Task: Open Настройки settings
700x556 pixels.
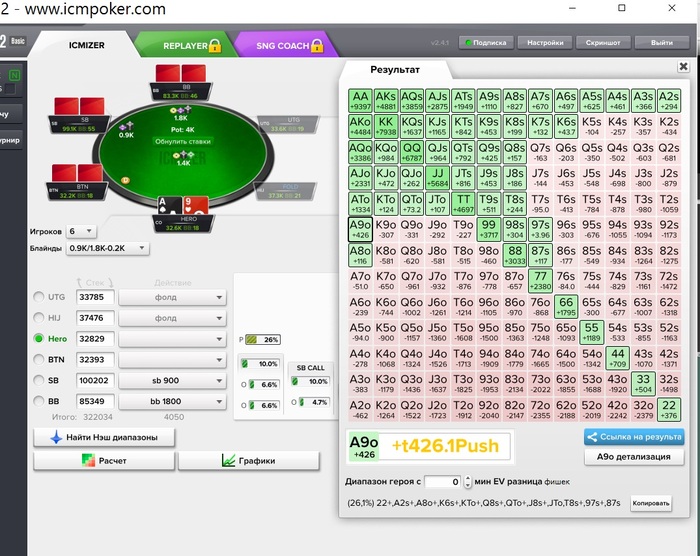Action: coord(545,43)
